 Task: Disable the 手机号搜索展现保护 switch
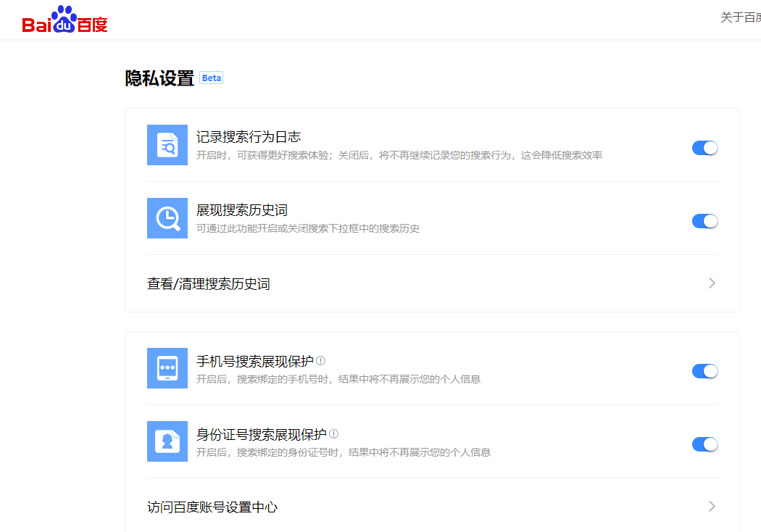pos(704,371)
